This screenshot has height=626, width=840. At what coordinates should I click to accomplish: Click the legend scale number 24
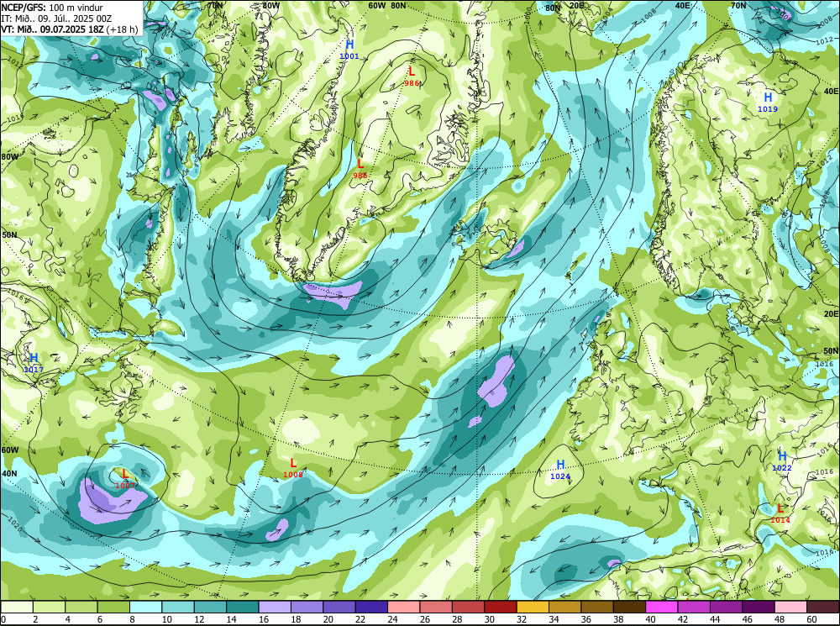point(392,619)
